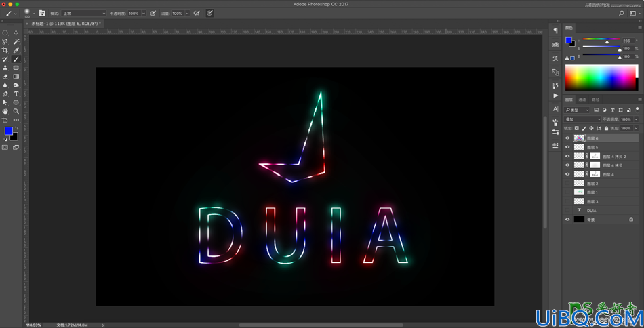Hide layer 图层 4 拷贝
644x328 pixels.
pos(567,165)
